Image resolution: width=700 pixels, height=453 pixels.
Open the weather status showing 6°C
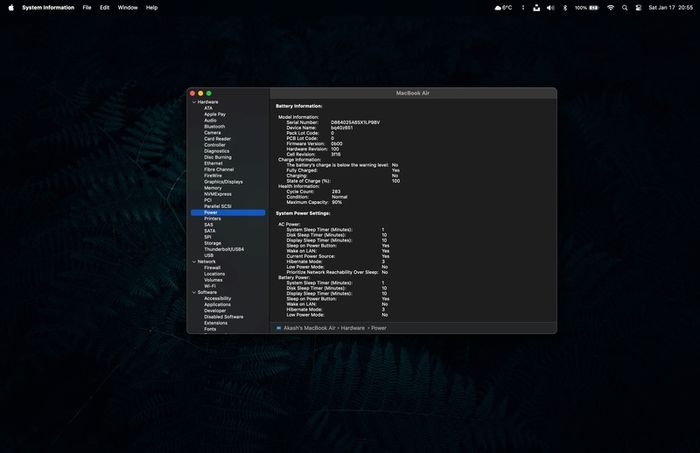click(x=503, y=8)
